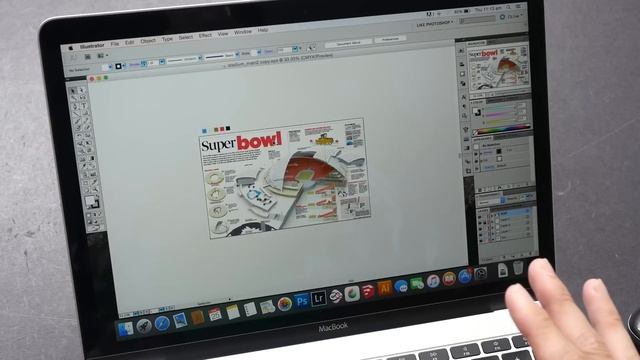Open the Effect menu
Screen dimensions: 640x360
click(x=205, y=36)
